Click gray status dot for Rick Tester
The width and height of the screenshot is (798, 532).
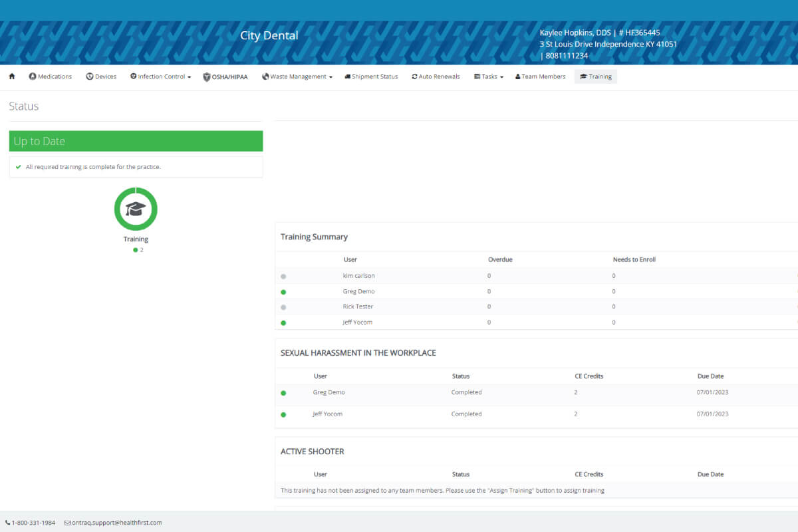tap(283, 307)
